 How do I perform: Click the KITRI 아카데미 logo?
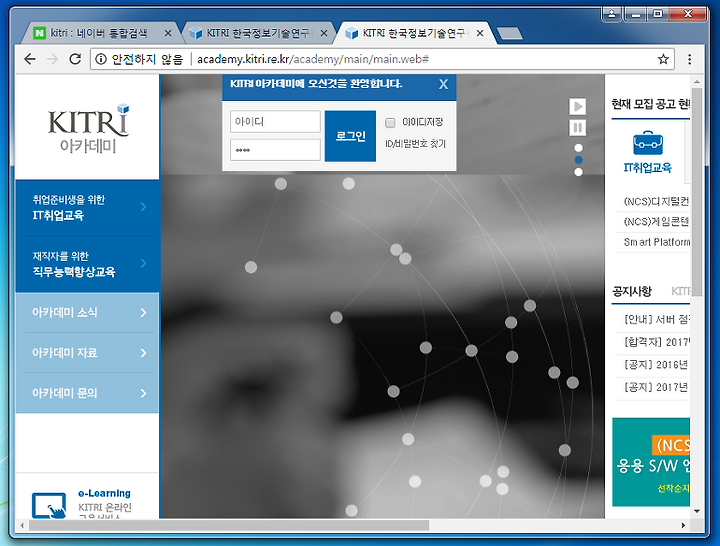[x=87, y=128]
